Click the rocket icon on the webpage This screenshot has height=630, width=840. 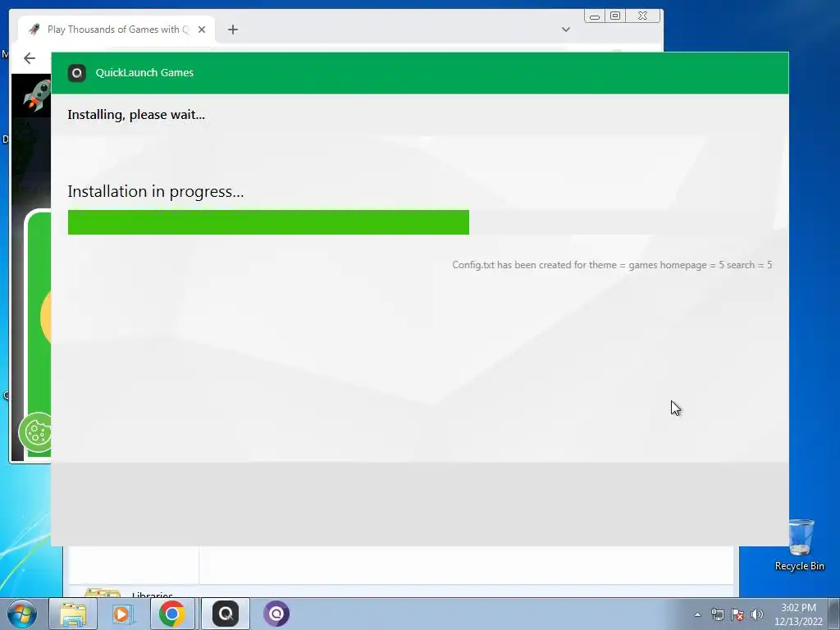pos(38,96)
